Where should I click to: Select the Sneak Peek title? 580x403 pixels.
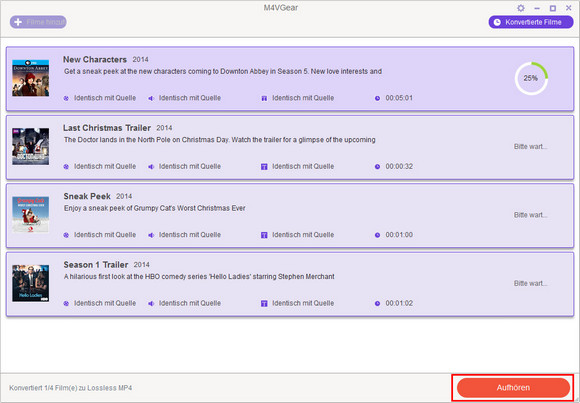87,197
